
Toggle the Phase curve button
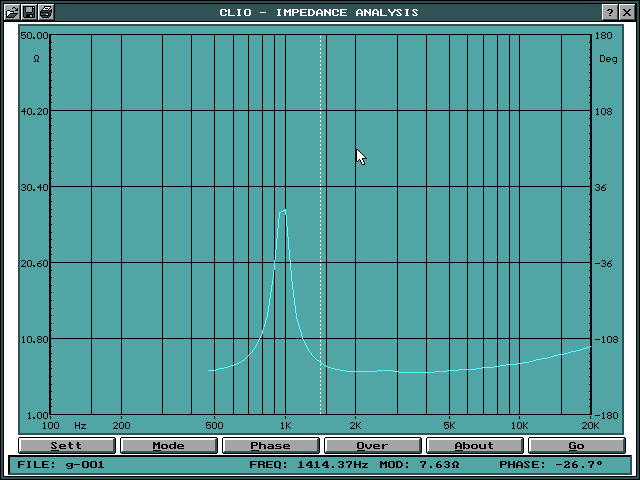(271, 445)
